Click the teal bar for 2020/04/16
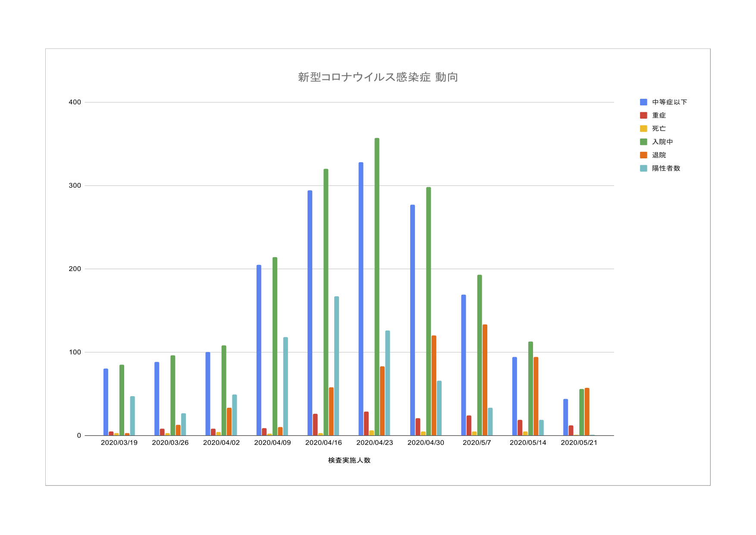The height and width of the screenshot is (535, 756). (336, 366)
